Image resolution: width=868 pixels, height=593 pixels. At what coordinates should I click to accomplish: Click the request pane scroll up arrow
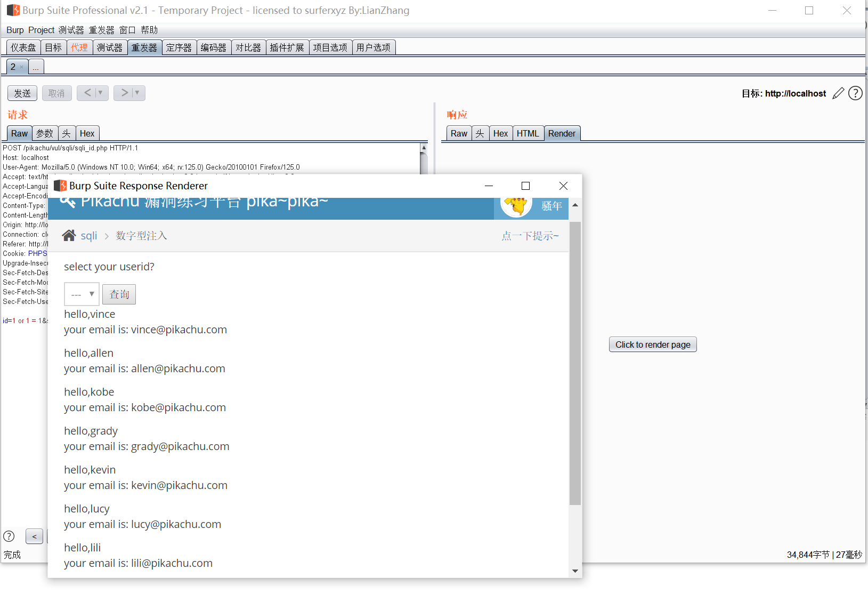(424, 147)
